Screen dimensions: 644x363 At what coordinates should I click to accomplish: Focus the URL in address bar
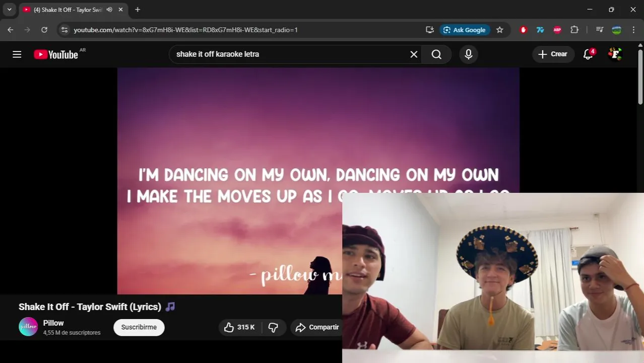185,30
